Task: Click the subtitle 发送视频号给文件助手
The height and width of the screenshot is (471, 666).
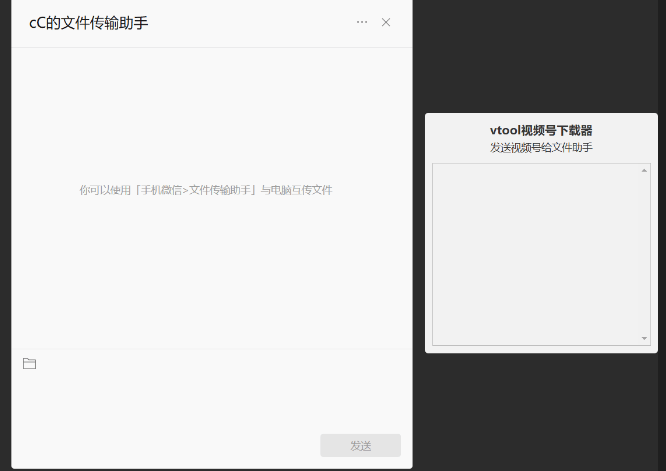Action: [x=541, y=148]
